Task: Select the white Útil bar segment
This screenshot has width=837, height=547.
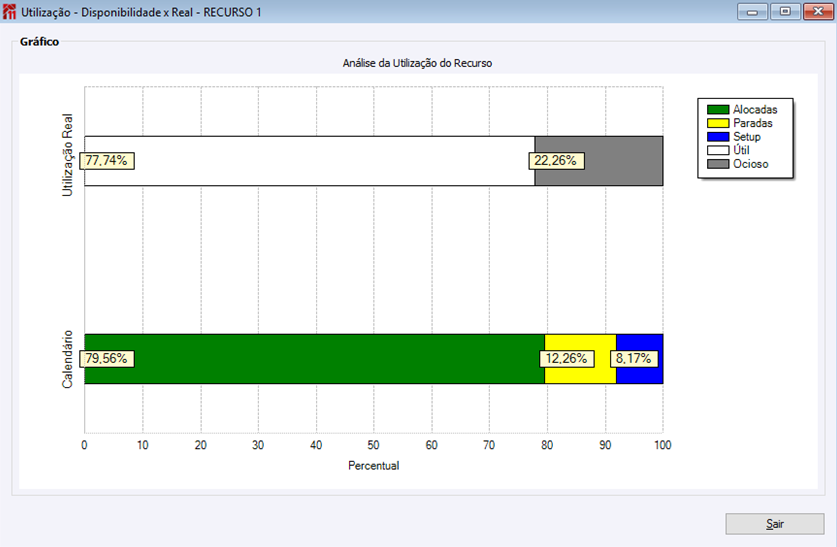Action: coord(310,161)
